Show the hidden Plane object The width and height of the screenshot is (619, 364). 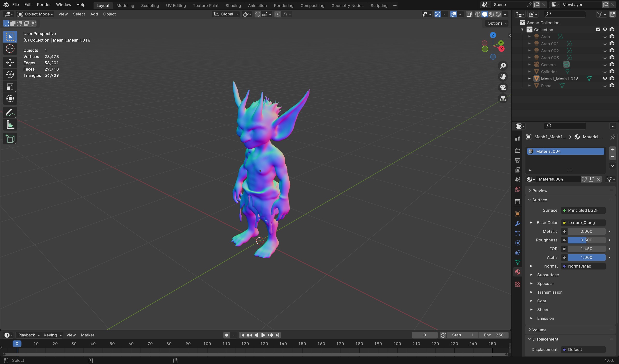[605, 86]
